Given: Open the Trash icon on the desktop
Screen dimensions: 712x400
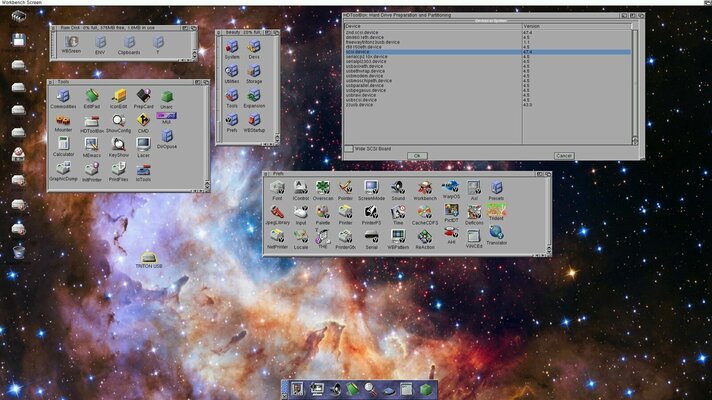Looking at the screenshot, I should [x=18, y=250].
